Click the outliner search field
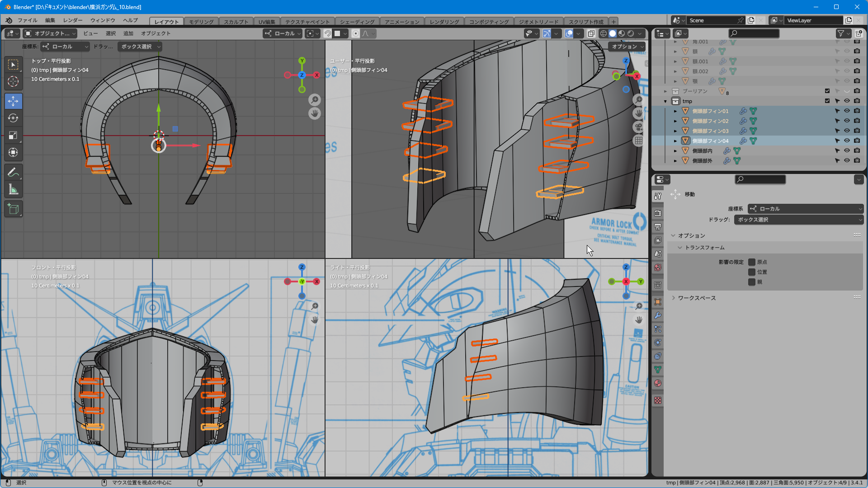 754,33
